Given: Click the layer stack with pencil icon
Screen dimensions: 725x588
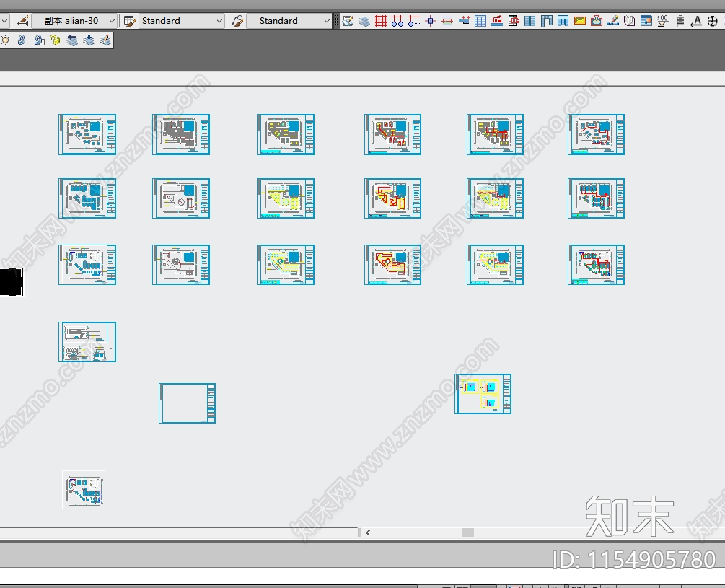Looking at the screenshot, I should [105, 40].
